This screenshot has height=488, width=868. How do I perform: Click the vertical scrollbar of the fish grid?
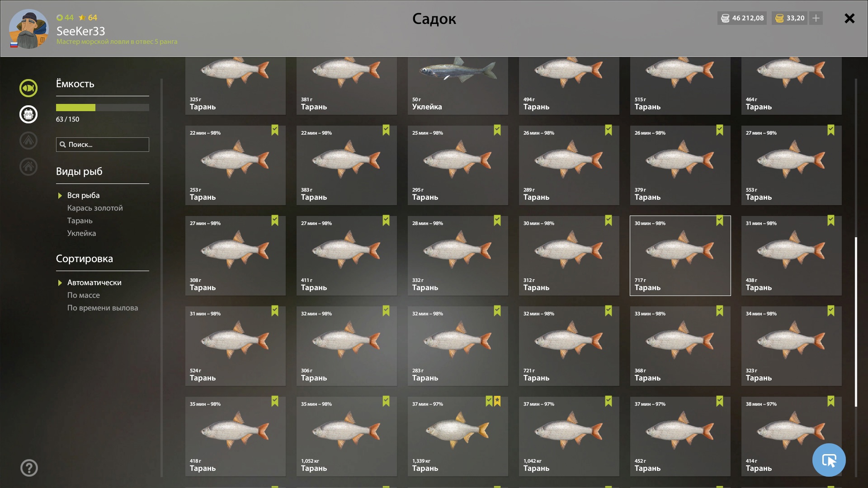click(856, 322)
